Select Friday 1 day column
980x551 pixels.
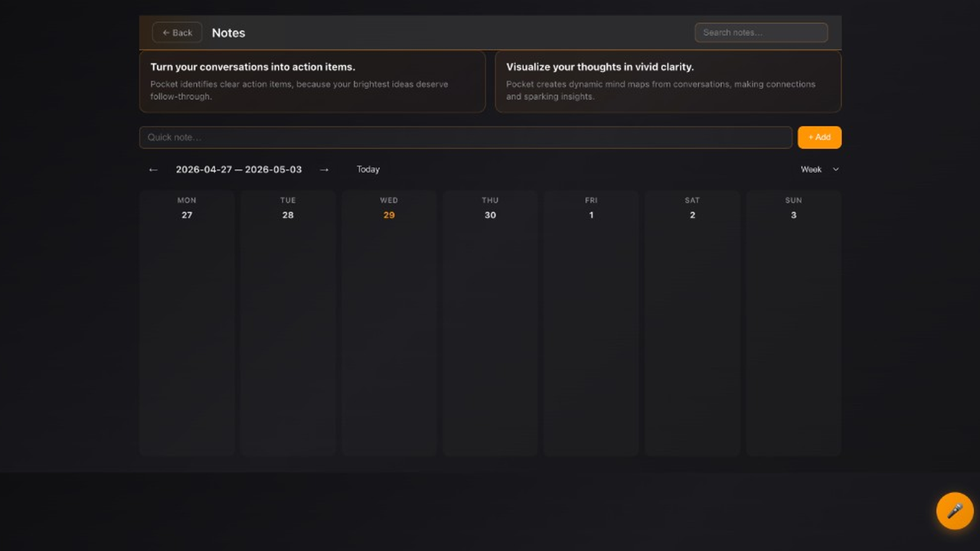(x=591, y=323)
